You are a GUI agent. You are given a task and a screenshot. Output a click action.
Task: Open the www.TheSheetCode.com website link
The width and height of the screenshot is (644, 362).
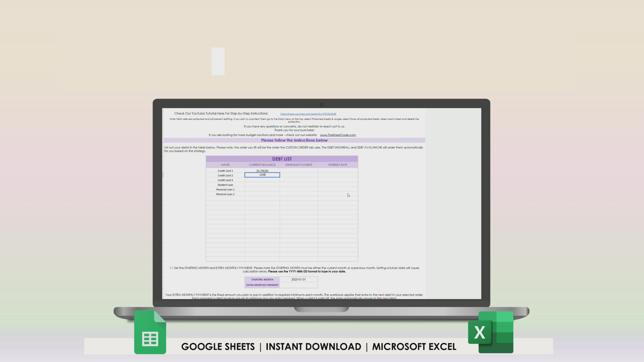pos(338,135)
